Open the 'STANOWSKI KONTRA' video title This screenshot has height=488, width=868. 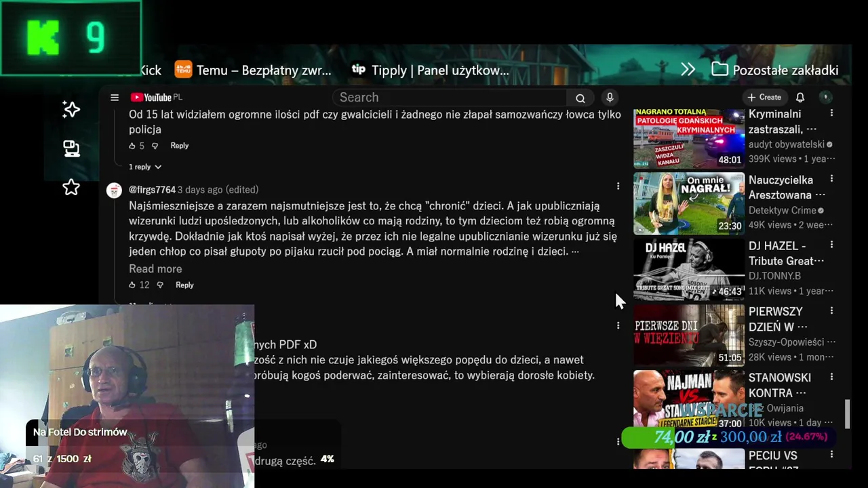(x=780, y=384)
